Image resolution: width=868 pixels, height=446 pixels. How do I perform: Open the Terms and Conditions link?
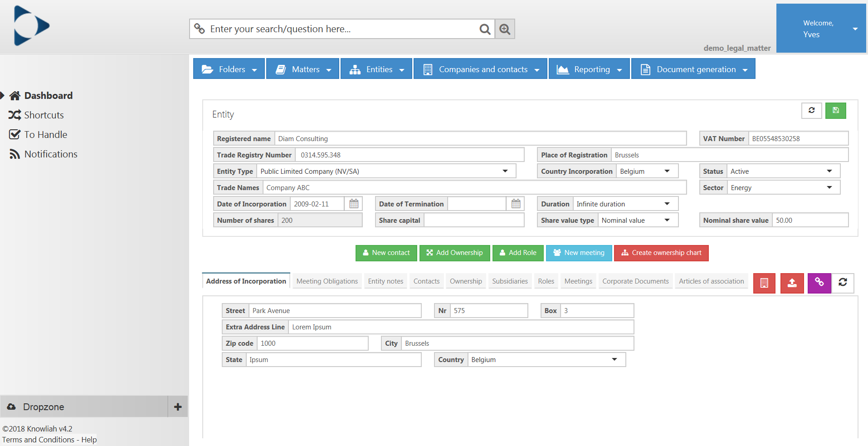tap(38, 440)
